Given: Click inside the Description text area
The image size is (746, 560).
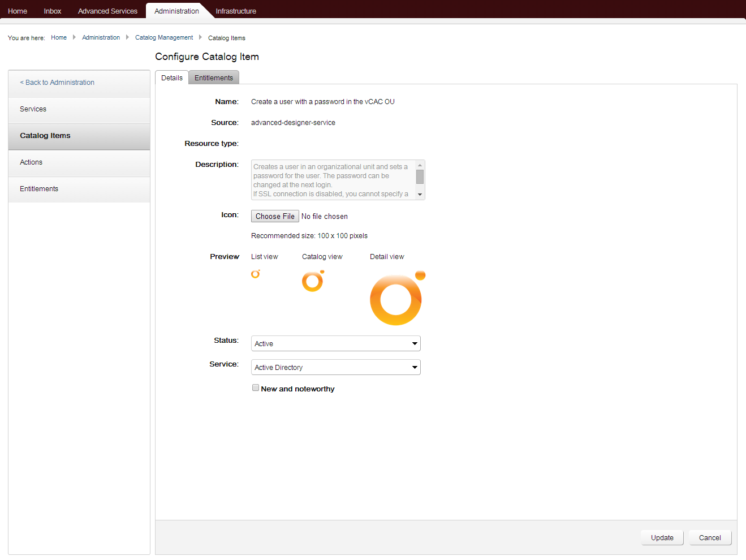Looking at the screenshot, I should click(x=333, y=180).
